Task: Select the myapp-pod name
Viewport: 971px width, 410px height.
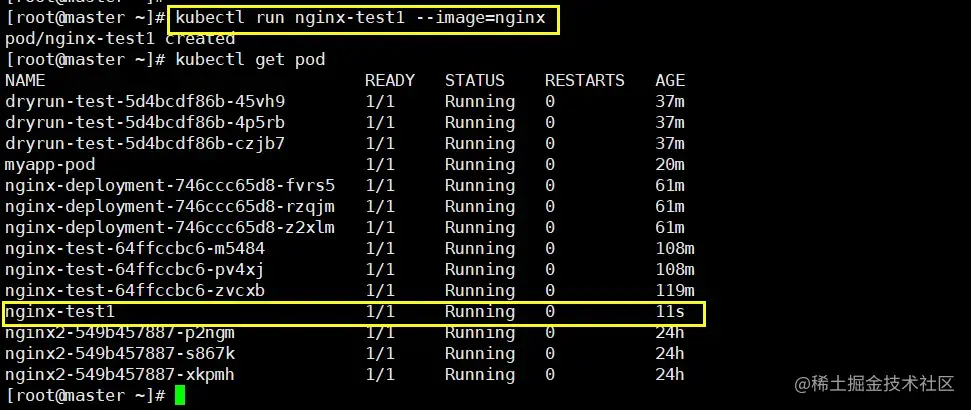Action: [x=50, y=165]
